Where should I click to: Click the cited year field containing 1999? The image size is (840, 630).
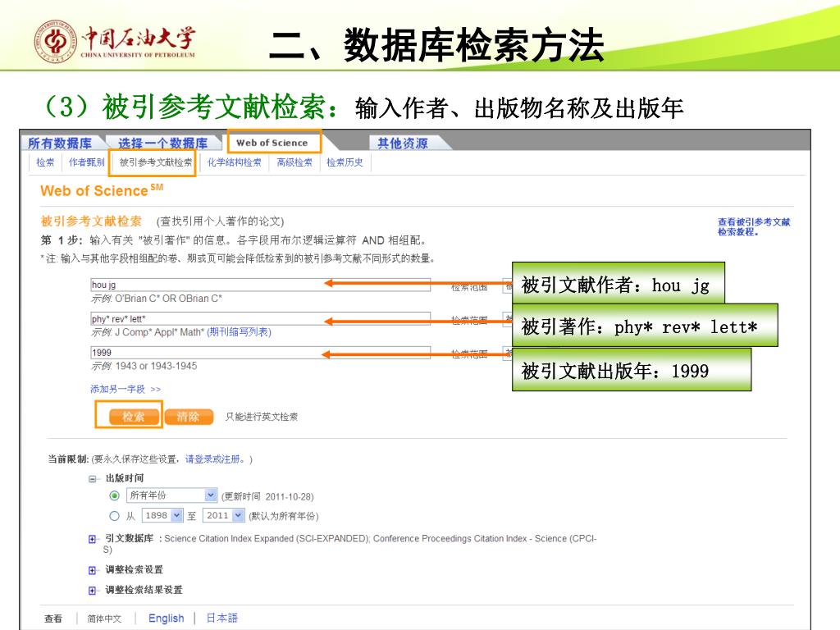[x=260, y=353]
